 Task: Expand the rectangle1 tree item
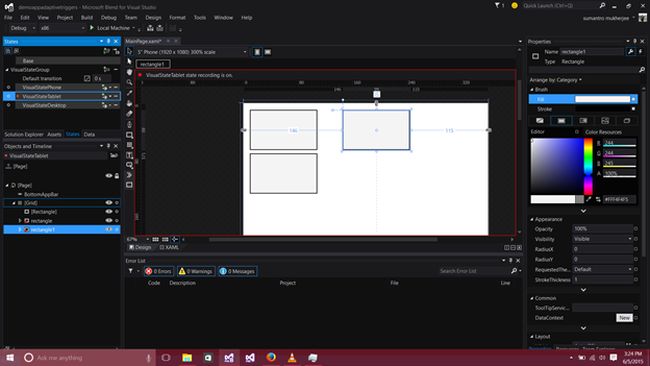coord(19,230)
